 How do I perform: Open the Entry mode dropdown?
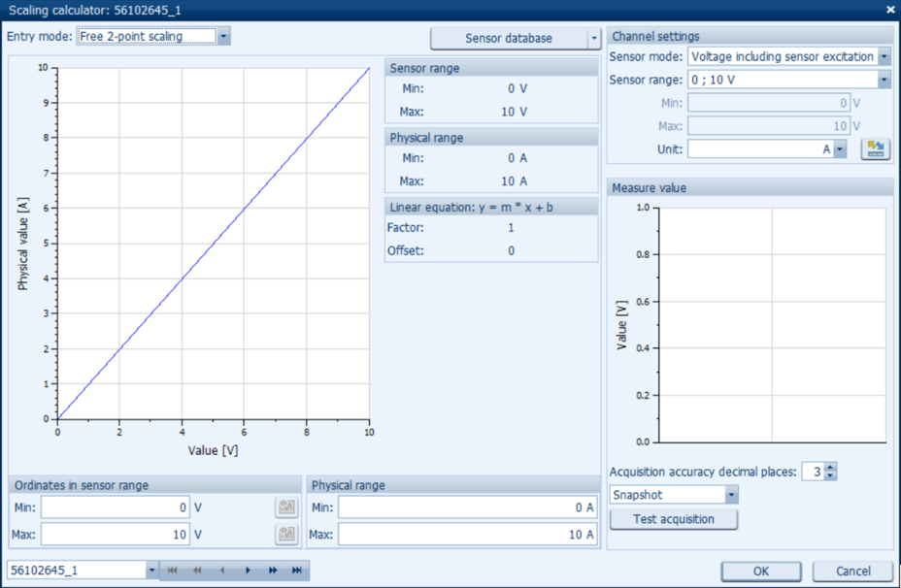tap(223, 37)
